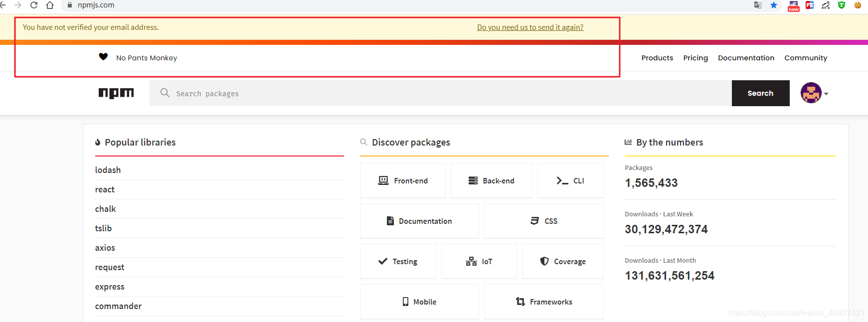Viewport: 868px width, 322px height.
Task: Click the Popular libraries heading
Action: (x=140, y=142)
